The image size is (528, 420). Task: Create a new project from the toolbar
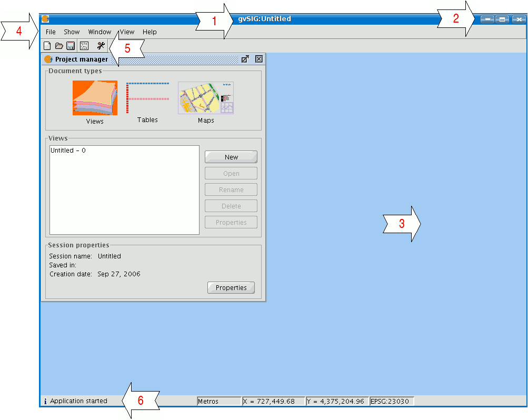[x=47, y=46]
